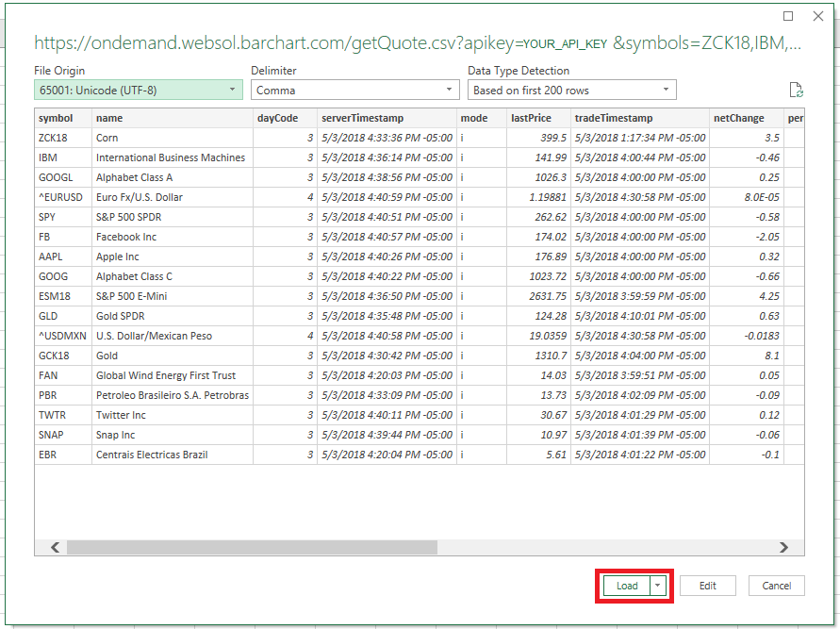
Task: Close the import dialog with X
Action: tap(818, 16)
